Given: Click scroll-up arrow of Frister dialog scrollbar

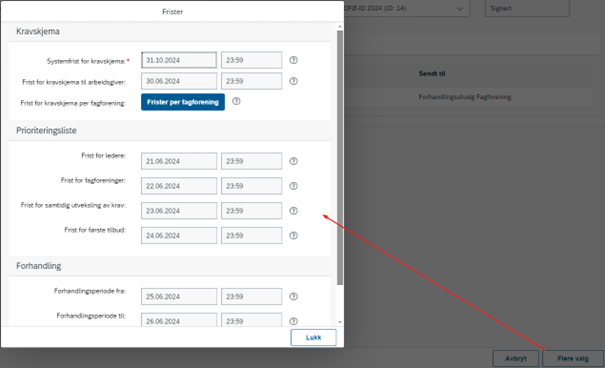Looking at the screenshot, I should (x=340, y=27).
